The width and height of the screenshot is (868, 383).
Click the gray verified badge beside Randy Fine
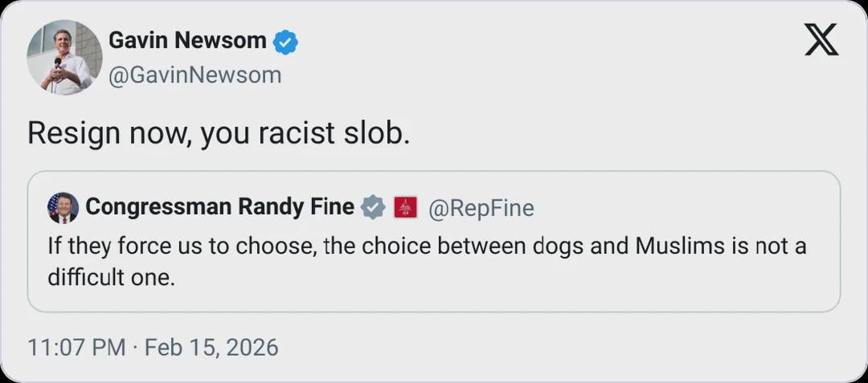click(x=372, y=207)
